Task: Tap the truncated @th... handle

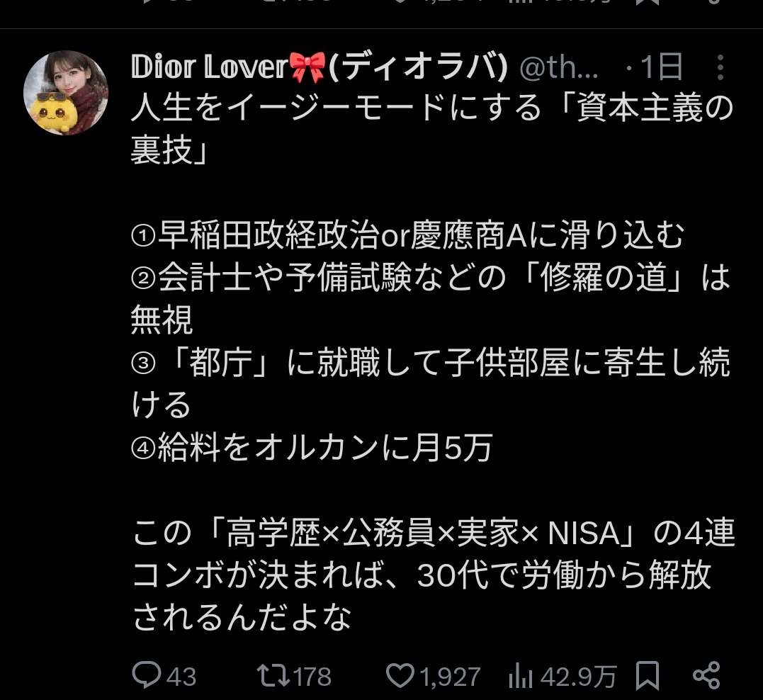Action: pos(559,67)
